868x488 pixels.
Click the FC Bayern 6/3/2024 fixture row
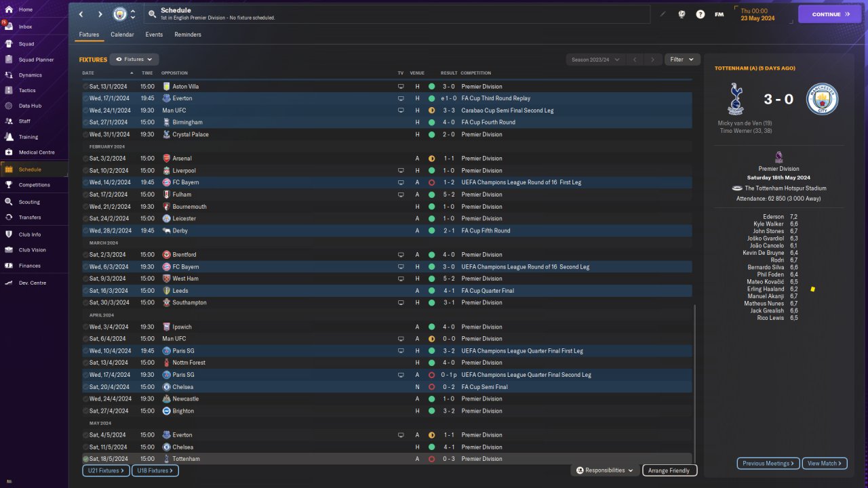tap(387, 267)
